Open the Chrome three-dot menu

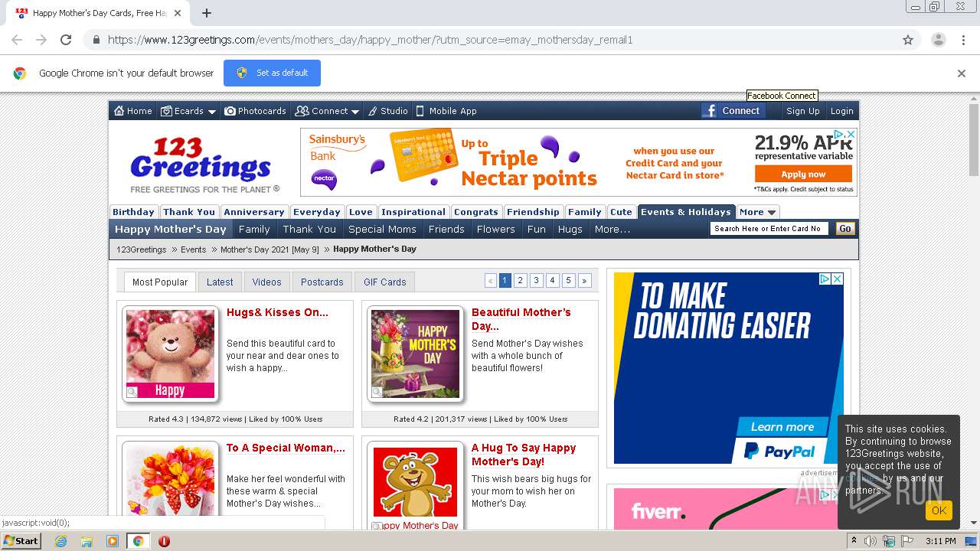[963, 40]
